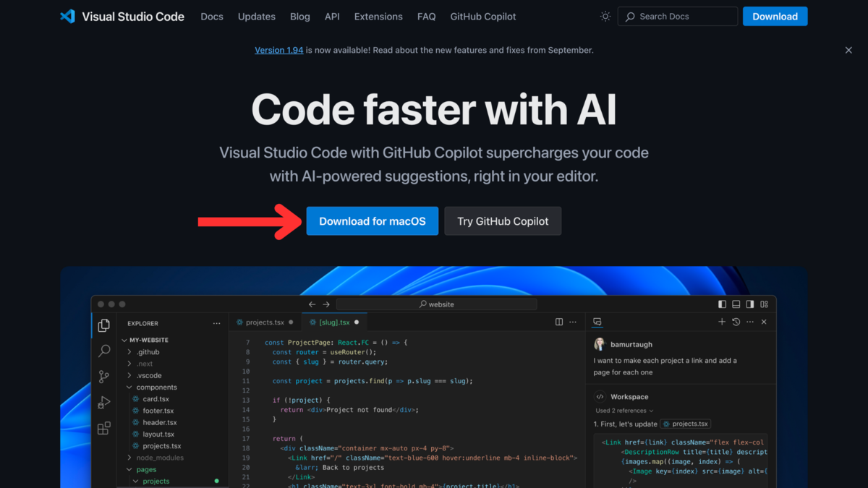
Task: Switch to the [slug].tsx editor tab
Action: click(333, 322)
